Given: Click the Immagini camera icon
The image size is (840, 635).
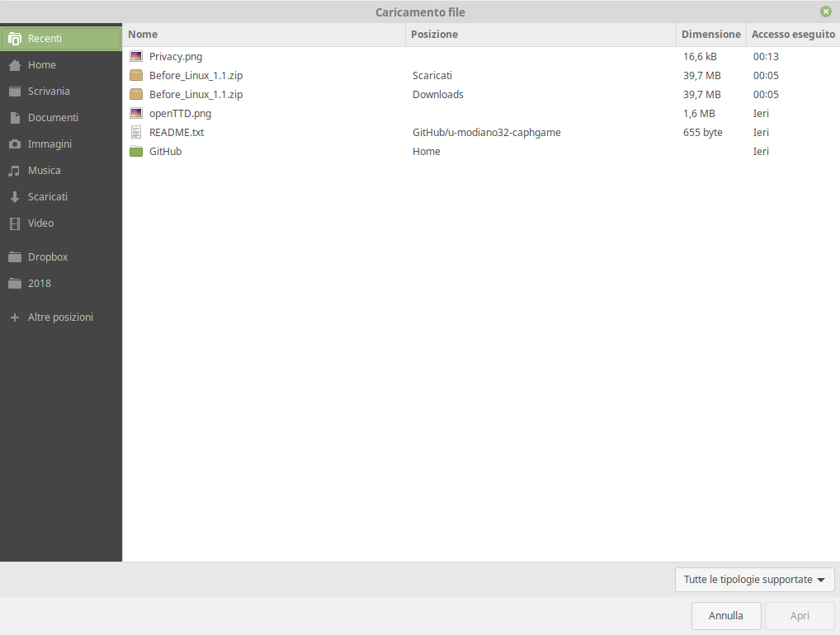Looking at the screenshot, I should coord(15,144).
